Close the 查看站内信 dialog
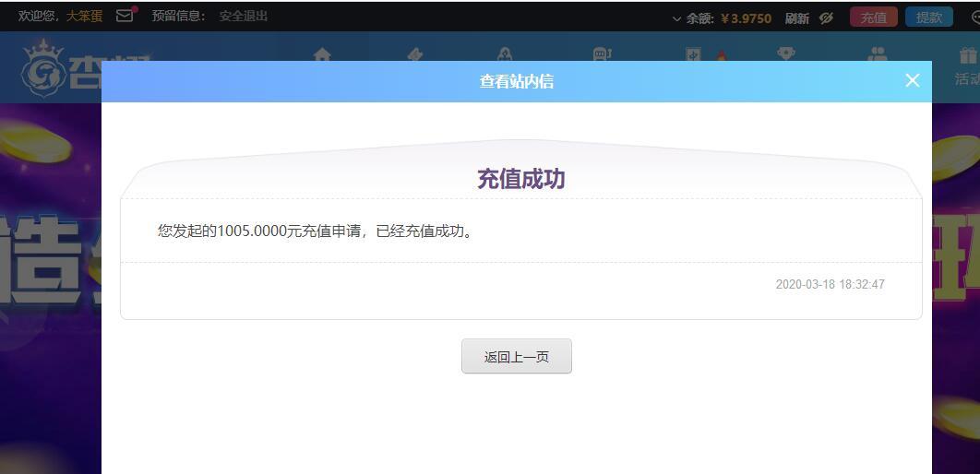This screenshot has width=980, height=474. click(x=913, y=80)
